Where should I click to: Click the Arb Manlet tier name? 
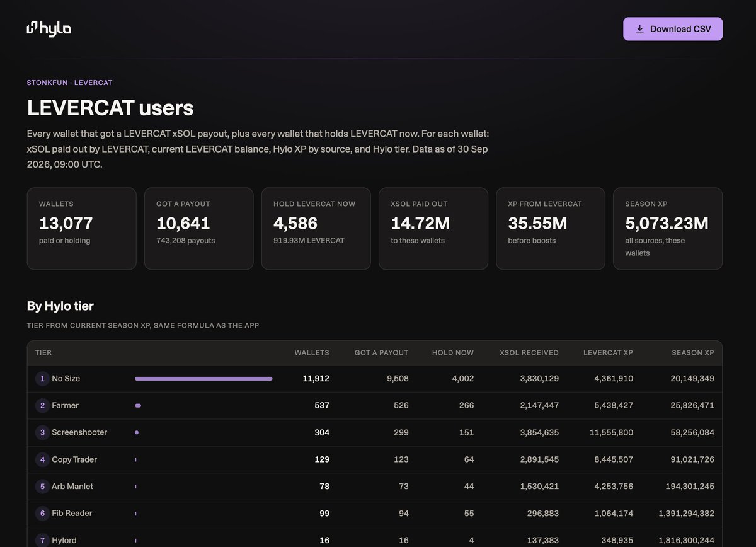[72, 487]
